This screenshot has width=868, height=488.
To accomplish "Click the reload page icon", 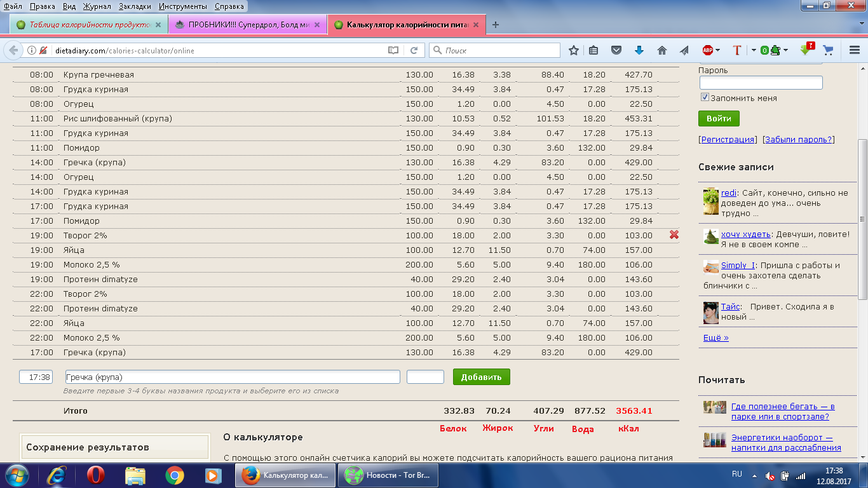I will 414,50.
